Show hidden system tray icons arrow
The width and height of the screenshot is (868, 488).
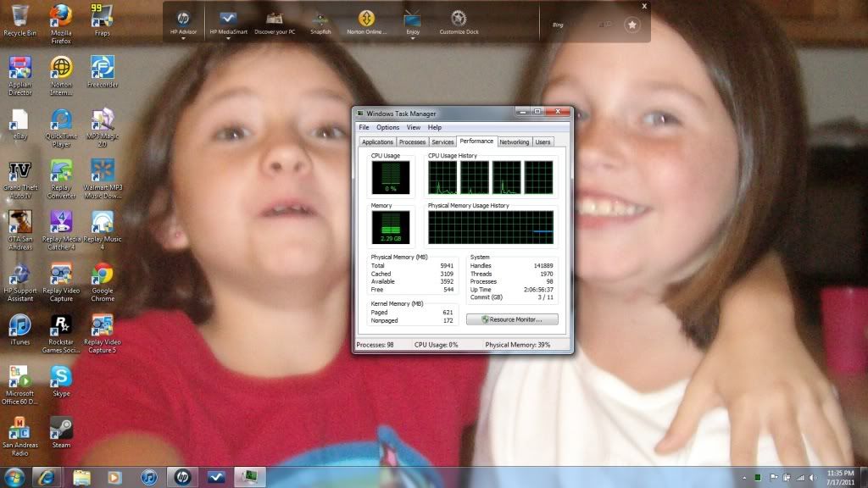coord(744,478)
